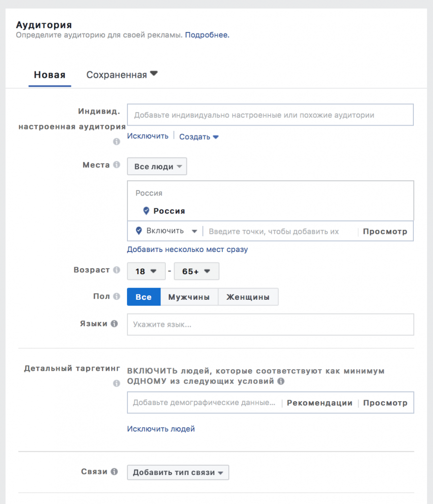433x504 pixels.
Task: Click info icon after ОДНОМУ из следующих условий
Action: 281,381
